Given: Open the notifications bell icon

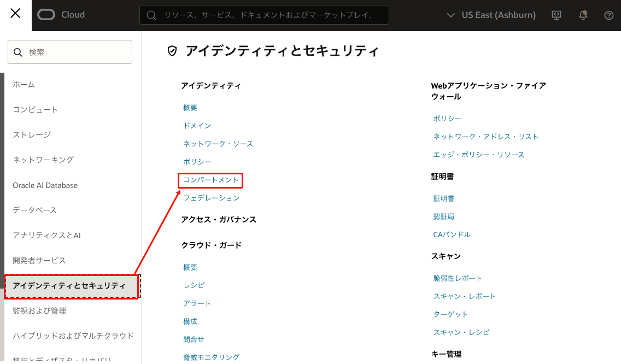Looking at the screenshot, I should [583, 15].
